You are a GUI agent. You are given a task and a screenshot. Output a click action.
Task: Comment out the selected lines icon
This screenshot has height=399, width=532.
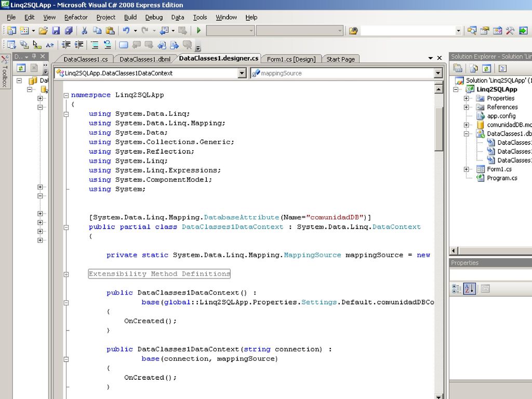point(95,45)
